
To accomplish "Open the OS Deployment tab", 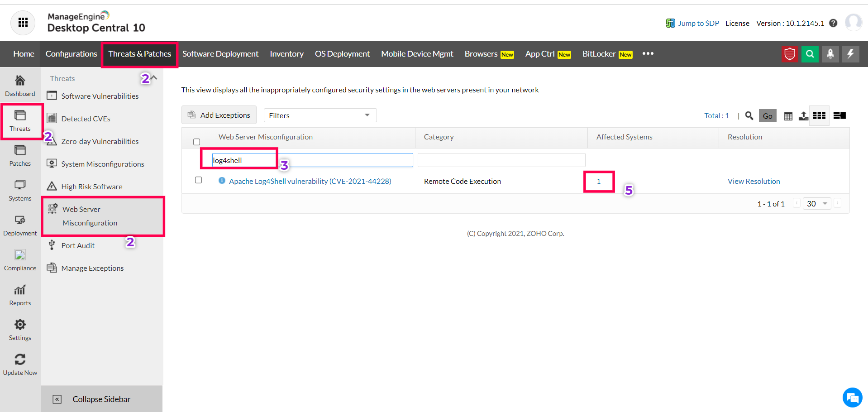I will point(342,54).
